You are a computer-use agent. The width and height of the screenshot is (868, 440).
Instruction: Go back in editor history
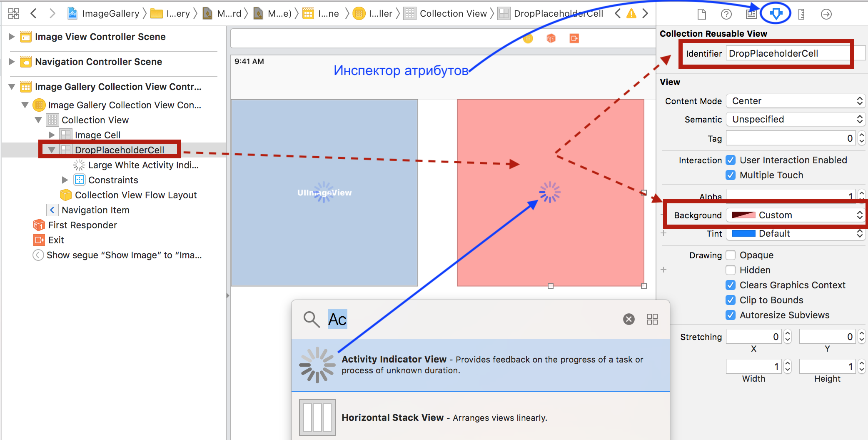(34, 14)
